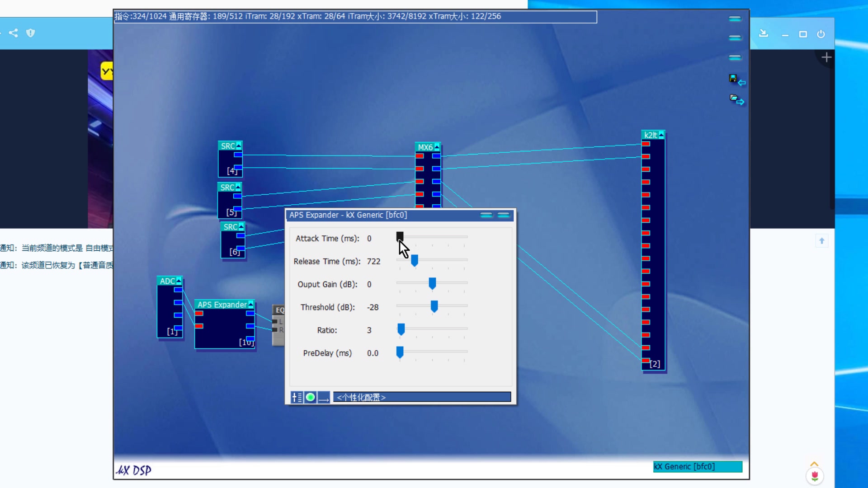Image resolution: width=868 pixels, height=488 pixels.
Task: Collapse the SRC [4] module via its arrow
Action: (x=239, y=145)
